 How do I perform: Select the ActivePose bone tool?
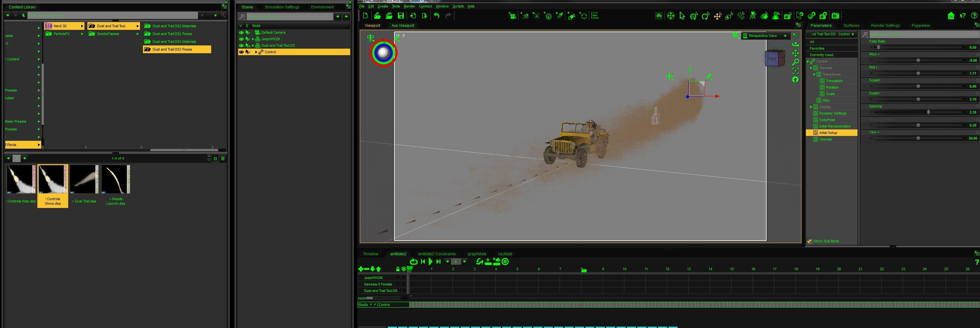(741, 16)
